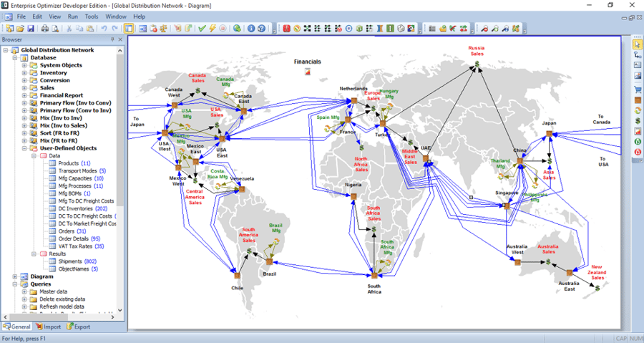Image resolution: width=644 pixels, height=343 pixels.
Task: Click the green checkmark validate icon
Action: (203, 29)
